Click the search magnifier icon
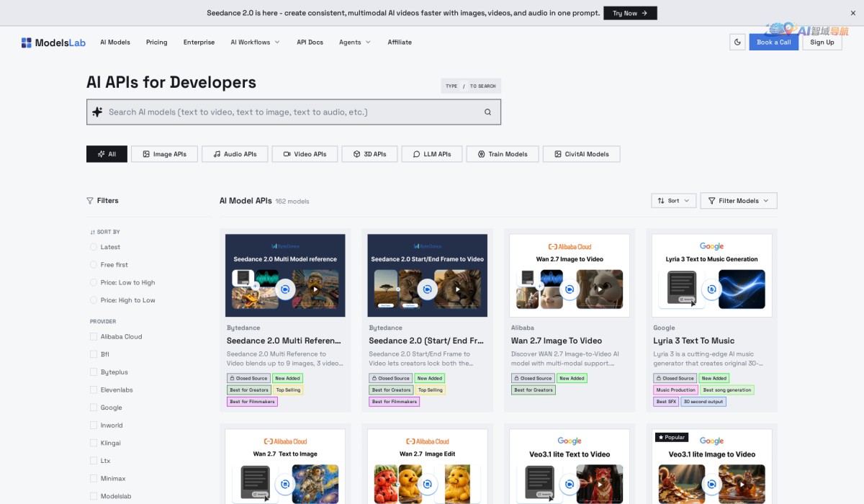This screenshot has height=504, width=864. [x=487, y=112]
